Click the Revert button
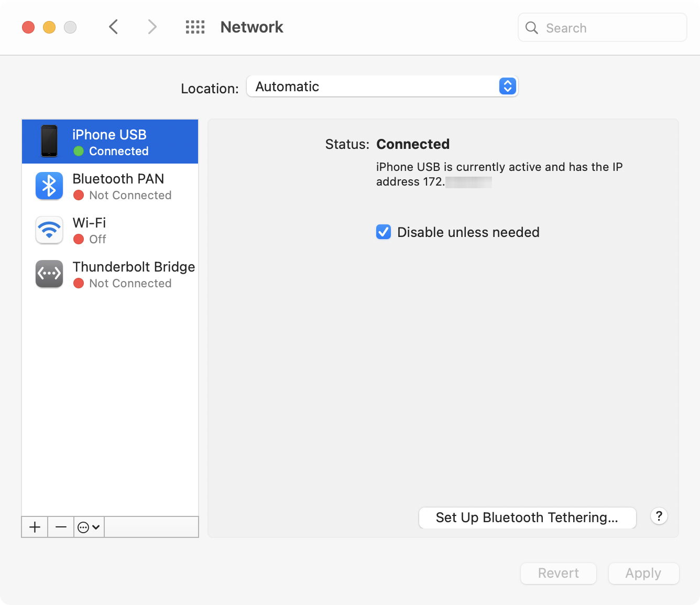 coord(559,573)
